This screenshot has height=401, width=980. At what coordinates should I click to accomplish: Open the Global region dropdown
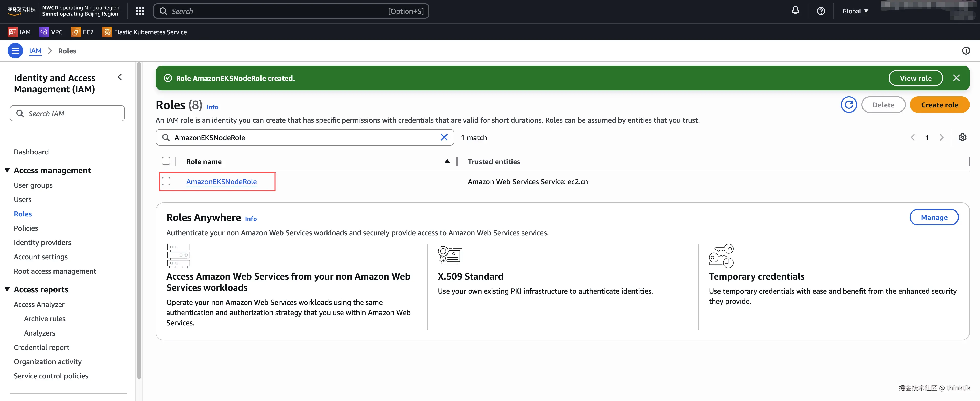pos(855,11)
